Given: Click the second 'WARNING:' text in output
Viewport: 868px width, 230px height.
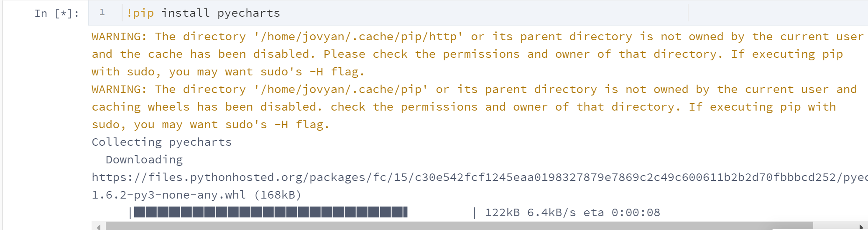Looking at the screenshot, I should [120, 89].
